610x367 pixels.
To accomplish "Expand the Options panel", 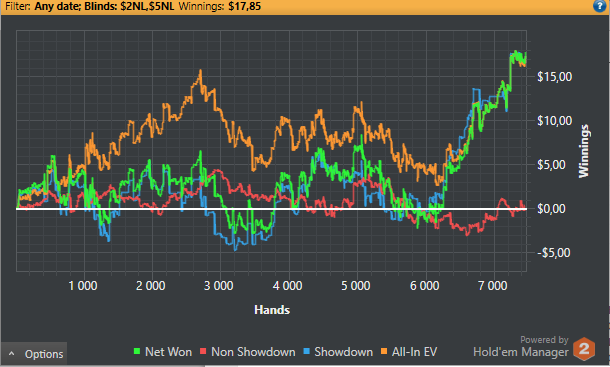I will [34, 354].
